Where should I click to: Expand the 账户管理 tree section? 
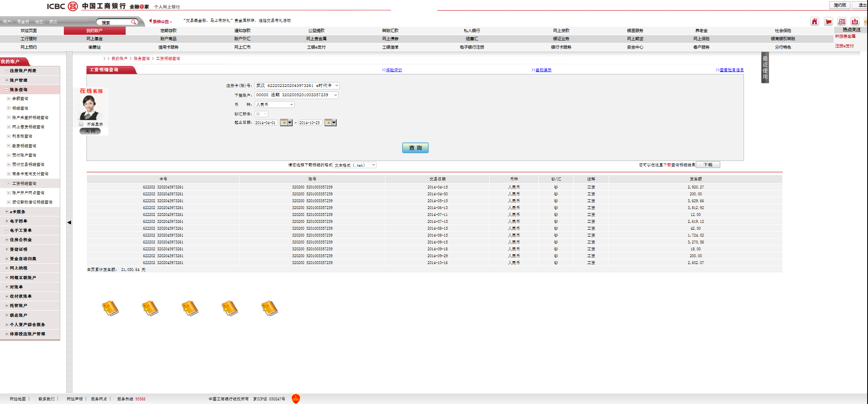pos(7,80)
